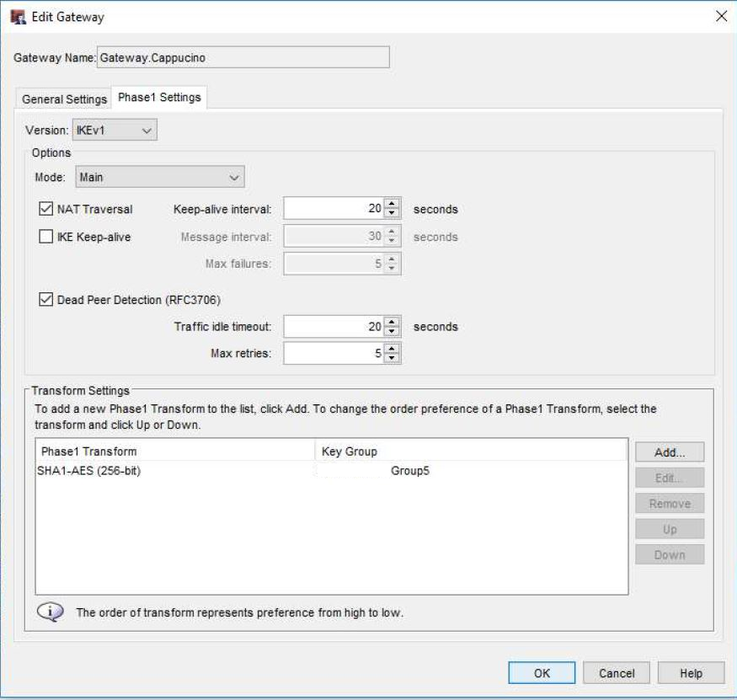Screen dimensions: 737x700
Task: Increase Traffic idle timeout with up arrow
Action: pyautogui.click(x=392, y=322)
